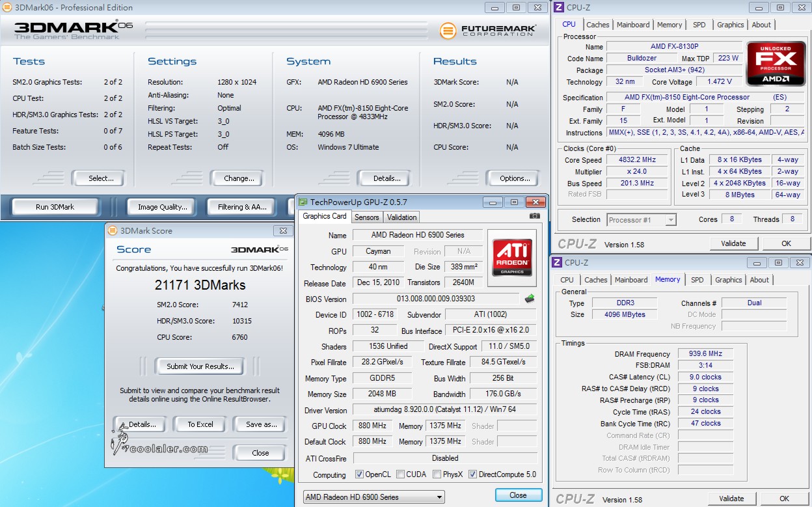Viewport: 812px width, 507px height.
Task: Click the Close button in GPU-Z
Action: (x=518, y=495)
